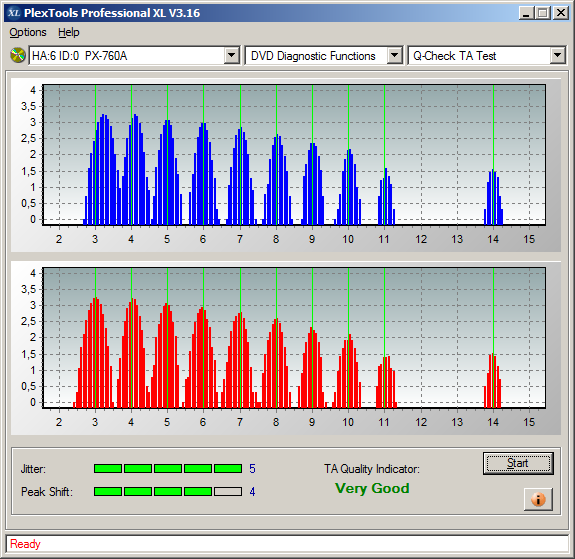Click the Q-Check TA Test selection field
The height and width of the screenshot is (559, 575).
pos(479,56)
